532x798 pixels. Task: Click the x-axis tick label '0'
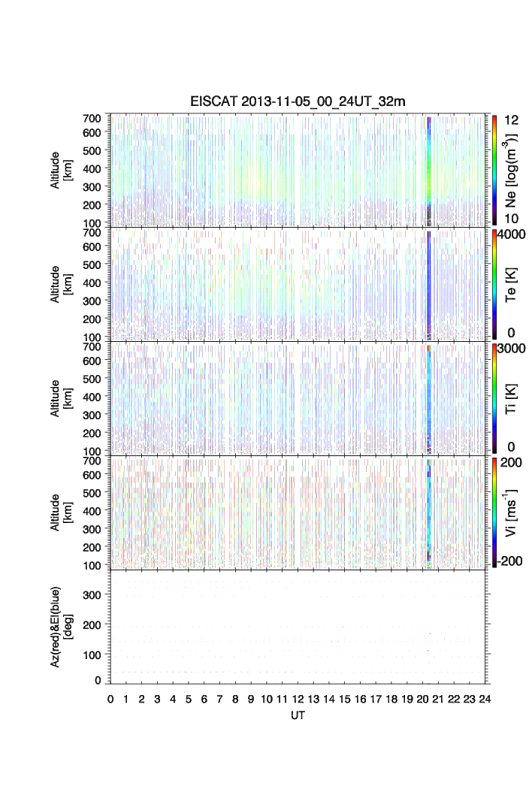(110, 699)
